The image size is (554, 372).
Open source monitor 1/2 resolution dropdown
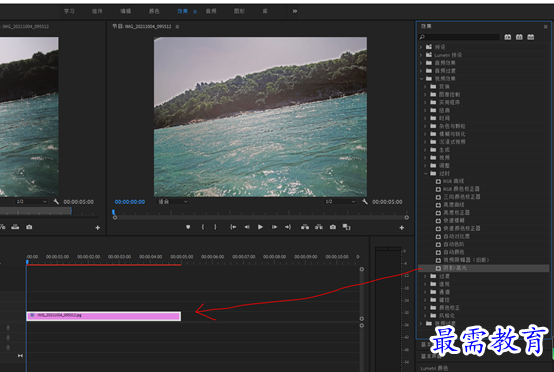(31, 202)
